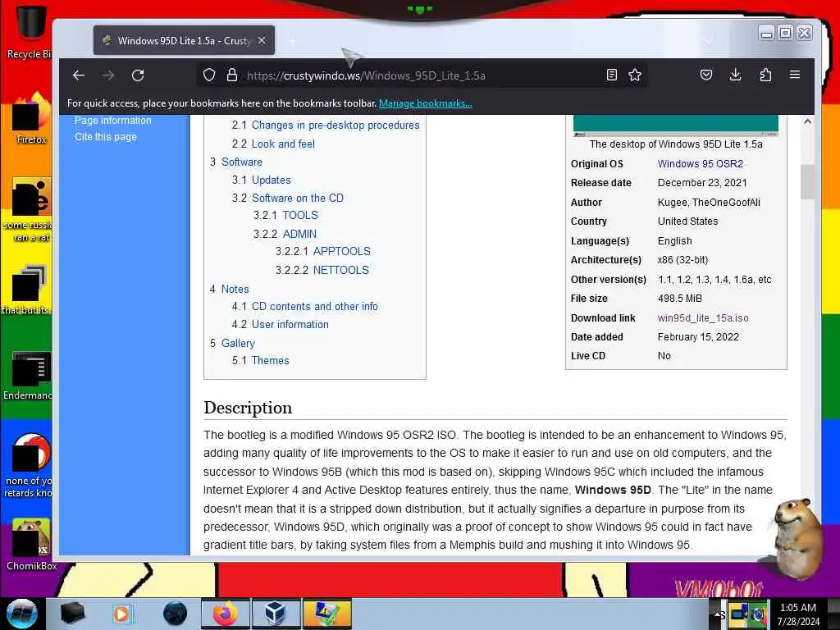Viewport: 840px width, 630px height.
Task: Select the file size 498.5 MiB value
Action: tap(679, 299)
